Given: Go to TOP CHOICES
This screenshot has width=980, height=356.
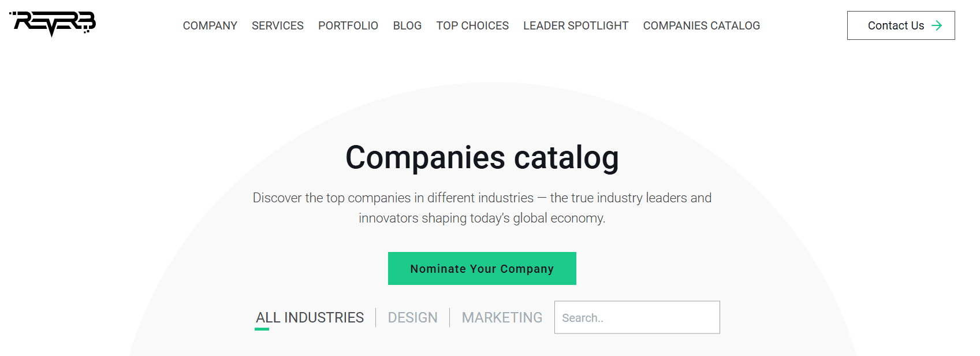Looking at the screenshot, I should click(472, 25).
